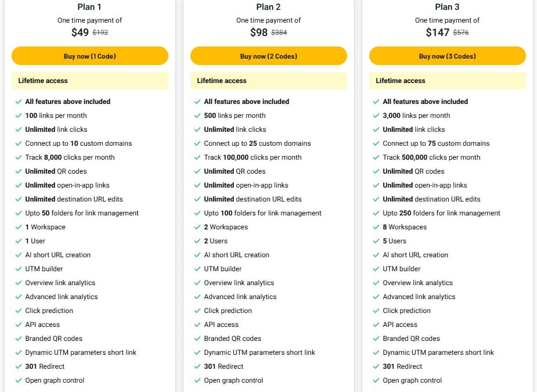Select the Plan 3 heading
Screen dimensions: 537x392
(x=447, y=7)
